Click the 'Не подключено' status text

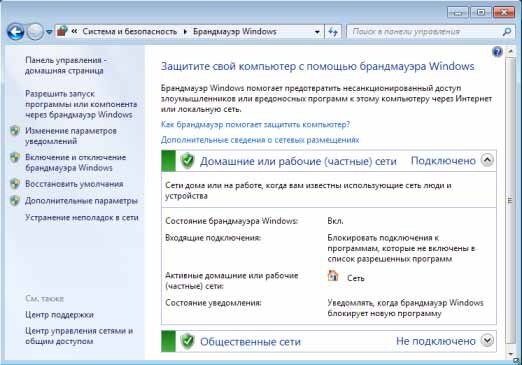point(436,341)
